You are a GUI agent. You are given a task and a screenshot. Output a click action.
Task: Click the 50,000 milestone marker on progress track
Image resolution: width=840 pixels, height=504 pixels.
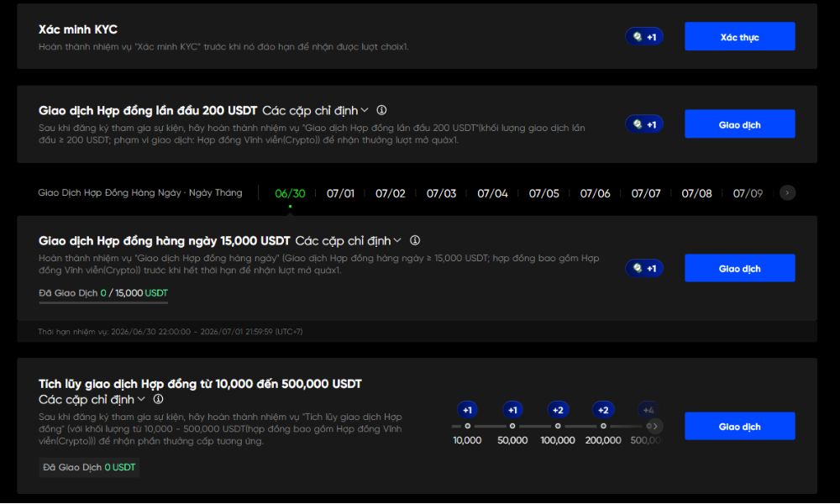(512, 426)
